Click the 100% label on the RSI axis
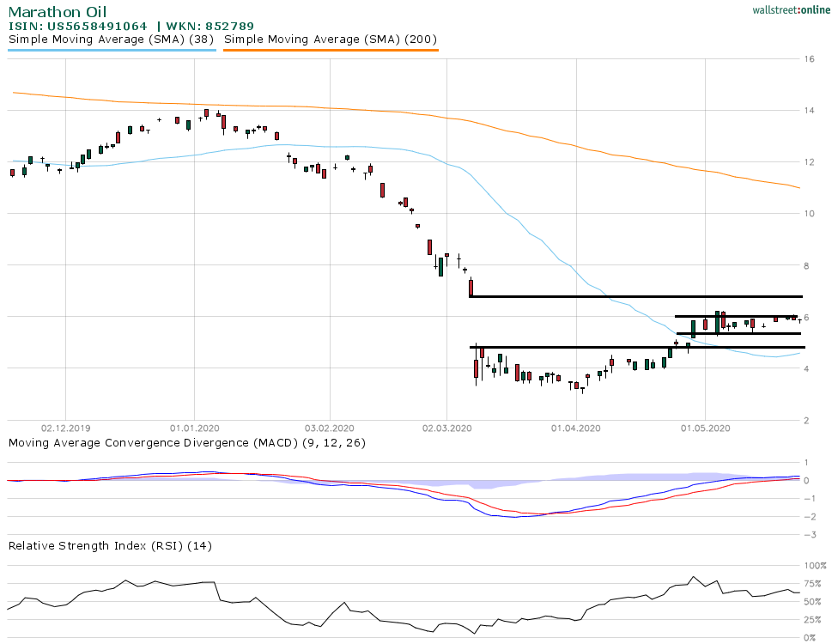Image resolution: width=838 pixels, height=644 pixels. tap(814, 566)
